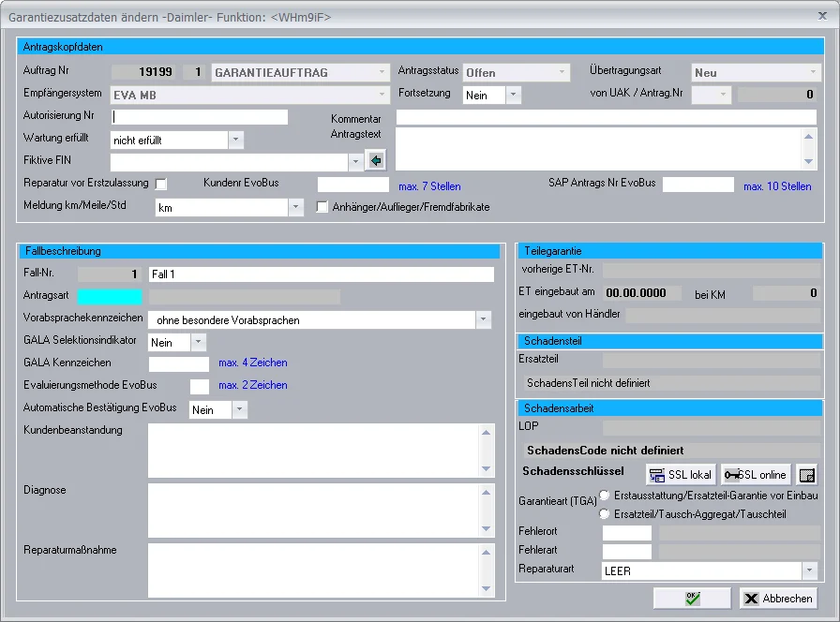The image size is (840, 622).
Task: Click the grid icon button next to SSL online
Action: click(x=807, y=475)
